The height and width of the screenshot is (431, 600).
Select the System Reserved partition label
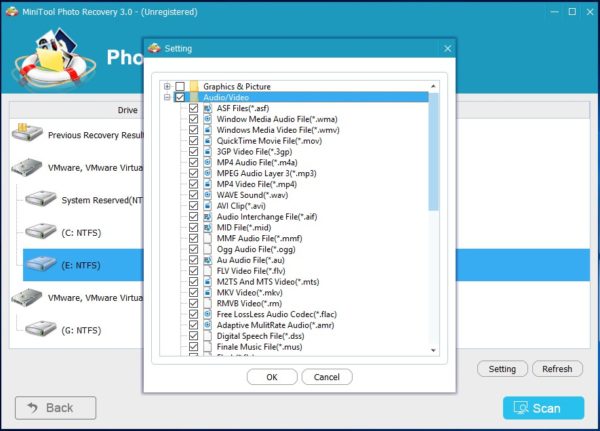pyautogui.click(x=102, y=200)
